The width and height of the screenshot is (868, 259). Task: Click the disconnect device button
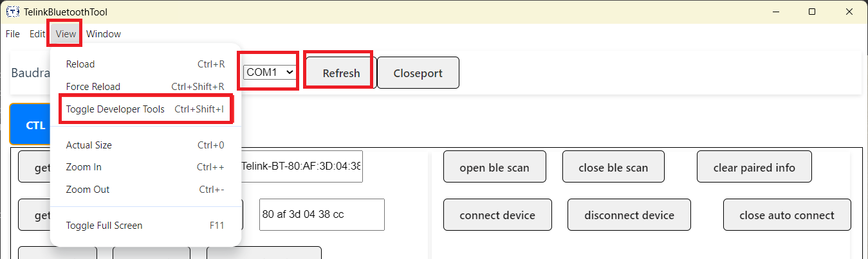(x=629, y=215)
